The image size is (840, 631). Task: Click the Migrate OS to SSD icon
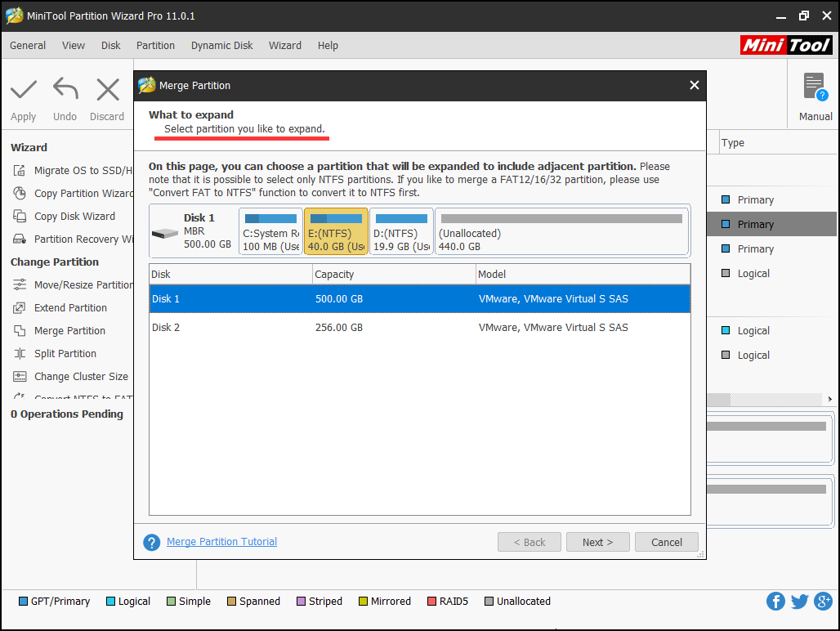coord(20,170)
